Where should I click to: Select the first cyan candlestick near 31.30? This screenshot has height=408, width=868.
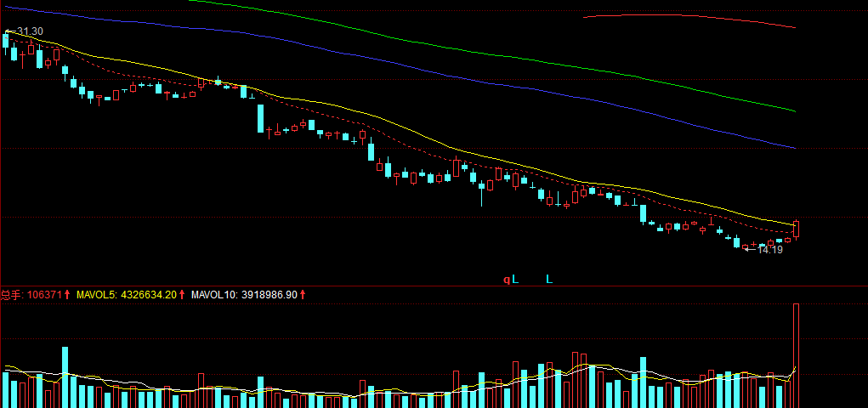[x=6, y=43]
